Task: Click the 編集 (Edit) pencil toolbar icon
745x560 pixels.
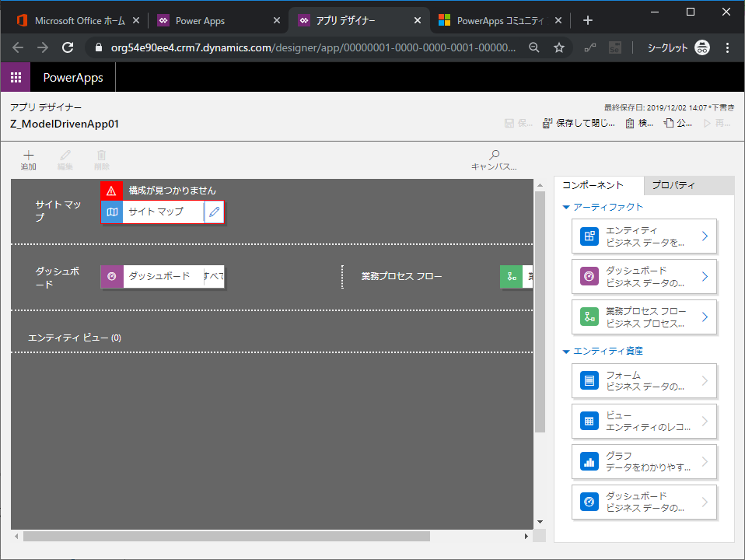Action: pyautogui.click(x=65, y=155)
